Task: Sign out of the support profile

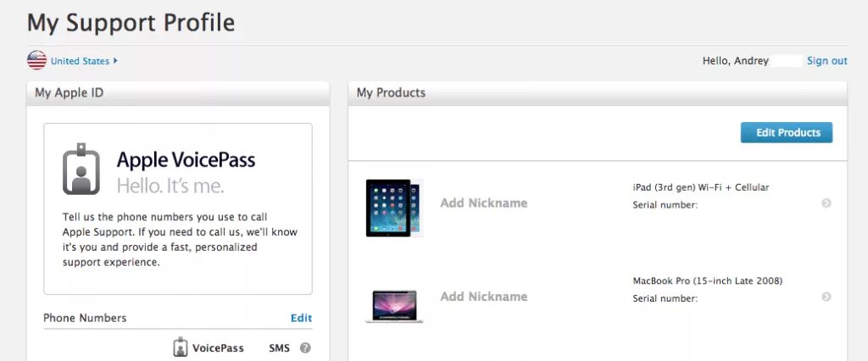Action: pyautogui.click(x=827, y=61)
